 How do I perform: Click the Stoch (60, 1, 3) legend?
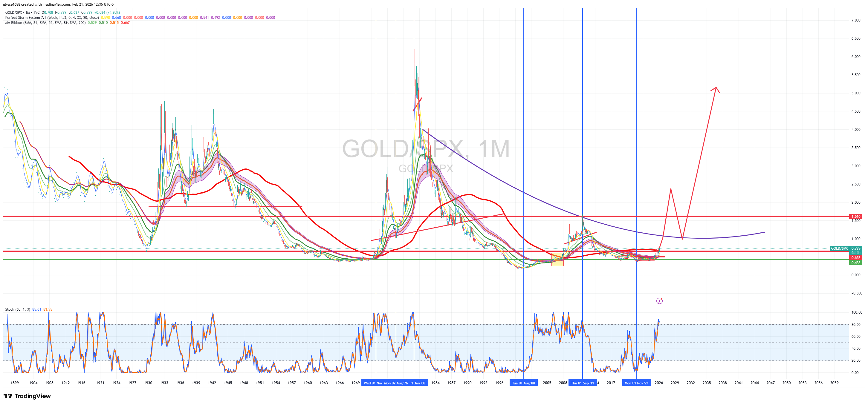click(18, 309)
